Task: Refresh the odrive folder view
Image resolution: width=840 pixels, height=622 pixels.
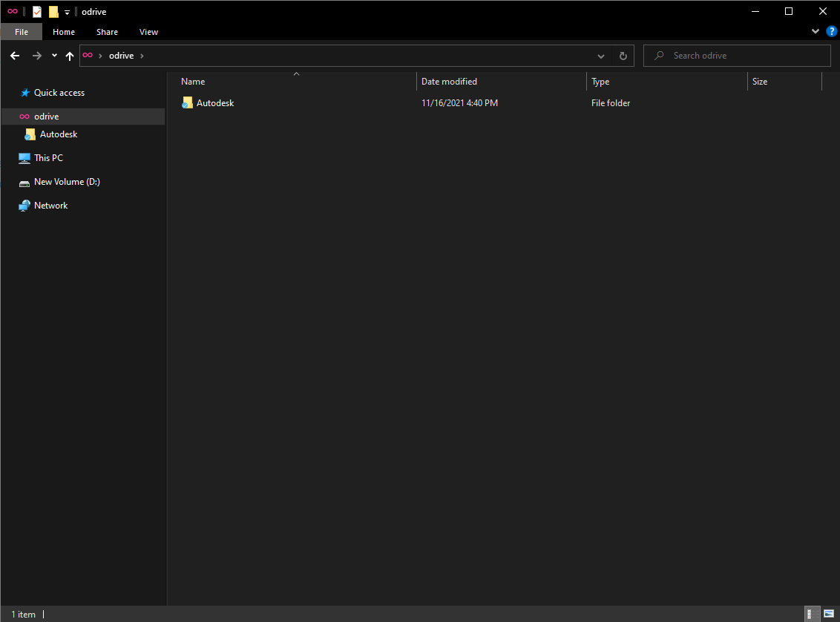Action: (623, 56)
